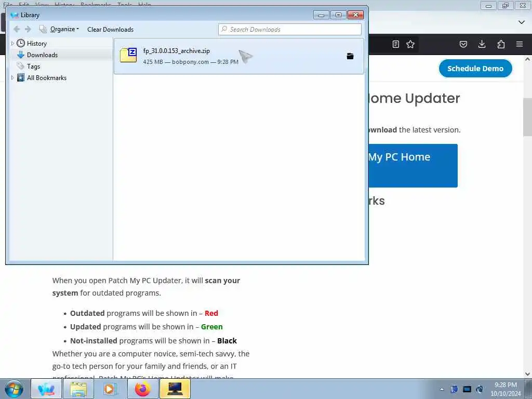Open the Windows Media Player taskbar icon
The width and height of the screenshot is (532, 399).
tap(110, 389)
